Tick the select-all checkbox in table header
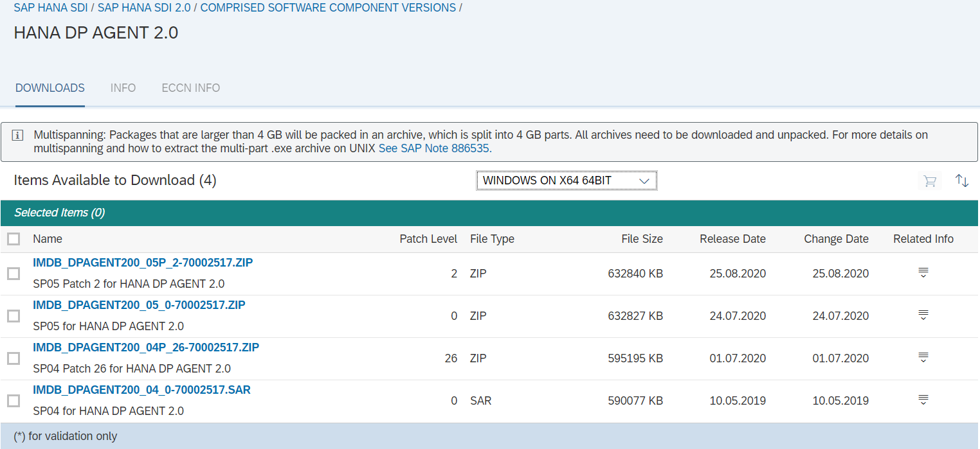980x449 pixels. 14,239
